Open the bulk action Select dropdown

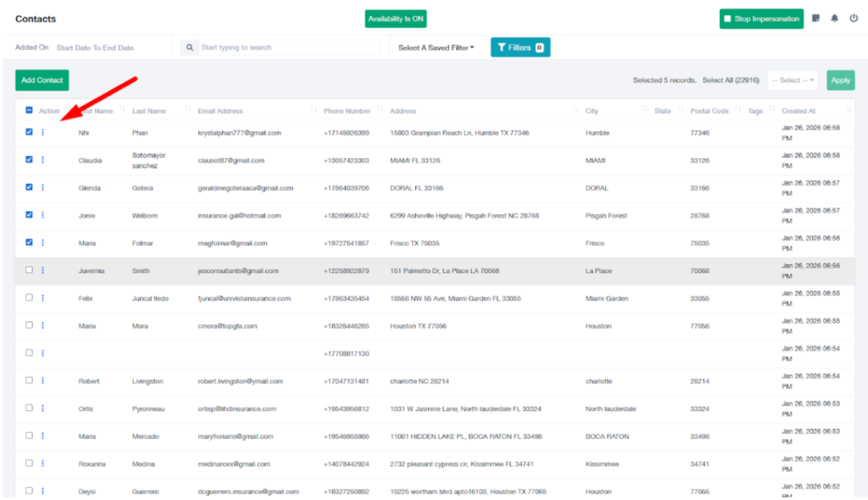point(793,81)
